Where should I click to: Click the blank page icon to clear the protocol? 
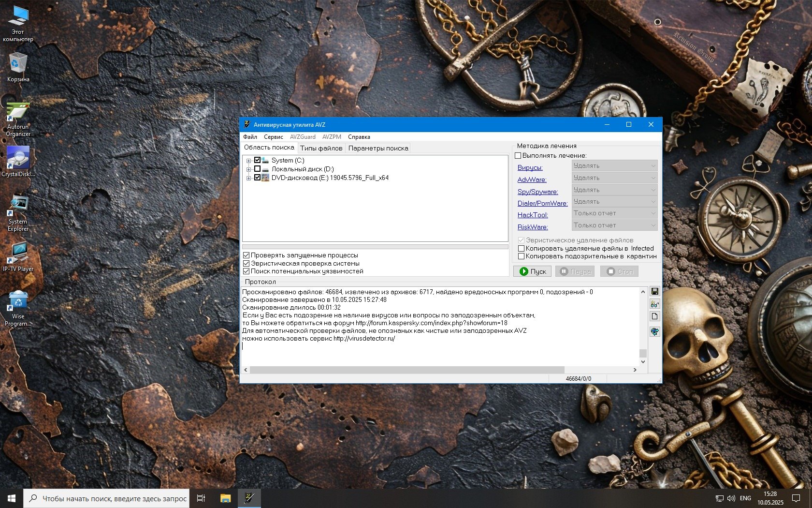pyautogui.click(x=654, y=316)
